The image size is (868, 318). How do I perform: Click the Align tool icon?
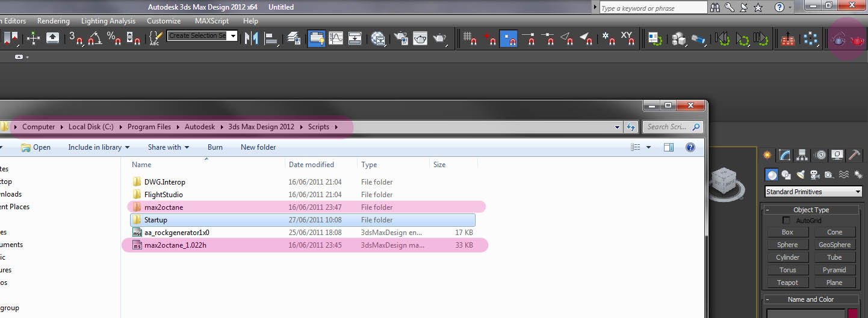271,38
